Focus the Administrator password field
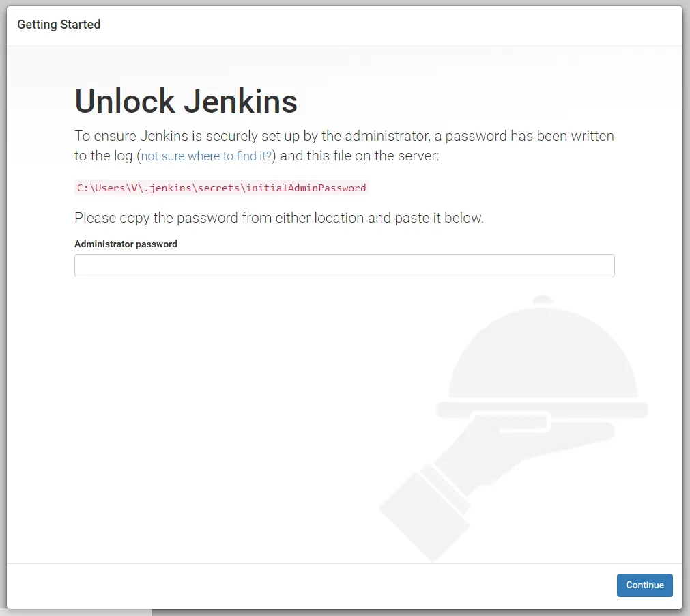Viewport: 690px width, 616px height. (344, 266)
